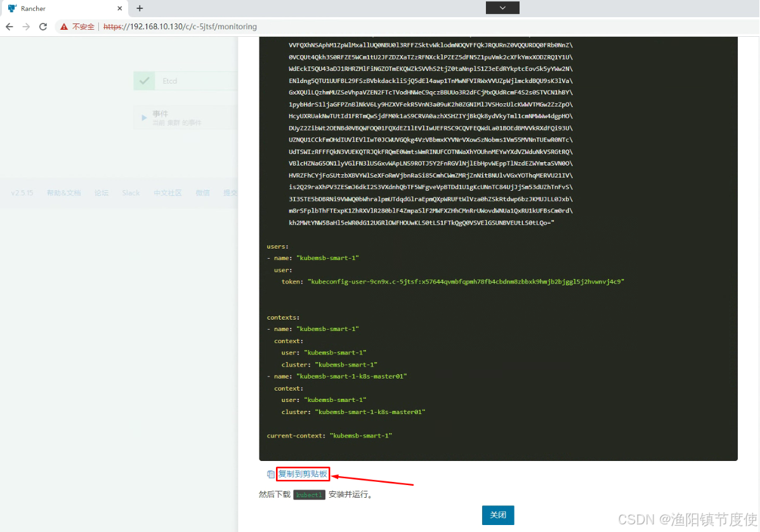Close the Rancher browser tab
Image resolution: width=760 pixels, height=532 pixels.
(120, 8)
